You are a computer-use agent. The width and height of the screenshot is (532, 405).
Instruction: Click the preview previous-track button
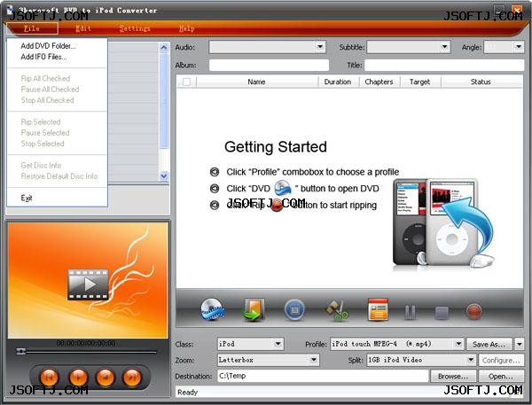(50, 377)
